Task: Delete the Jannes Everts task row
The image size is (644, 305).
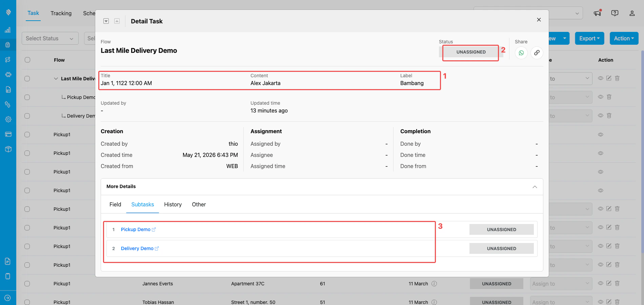Action: [x=617, y=283]
